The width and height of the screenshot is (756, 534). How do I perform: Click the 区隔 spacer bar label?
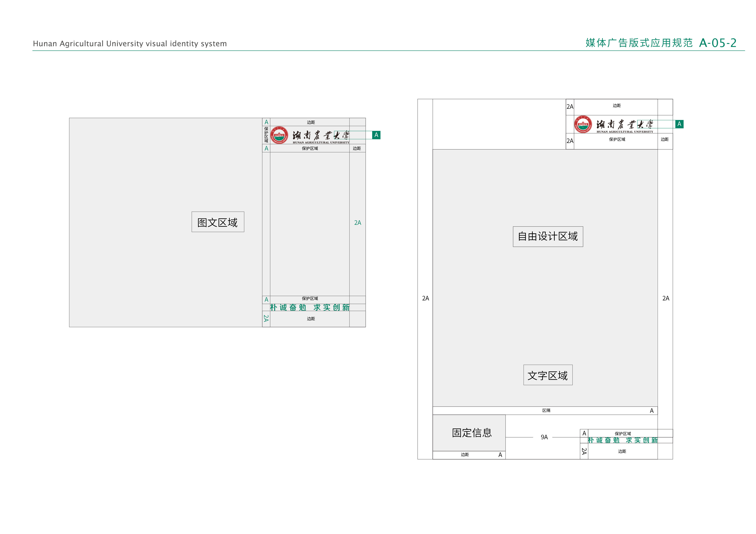point(546,410)
